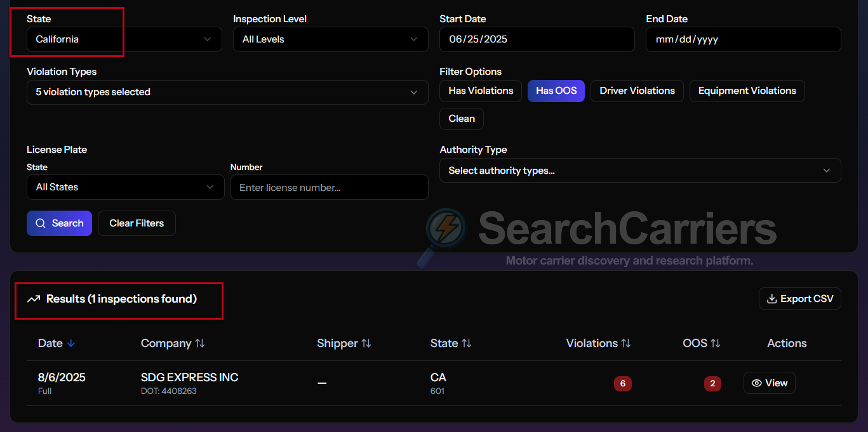Click the Date column sort arrow

coord(71,343)
